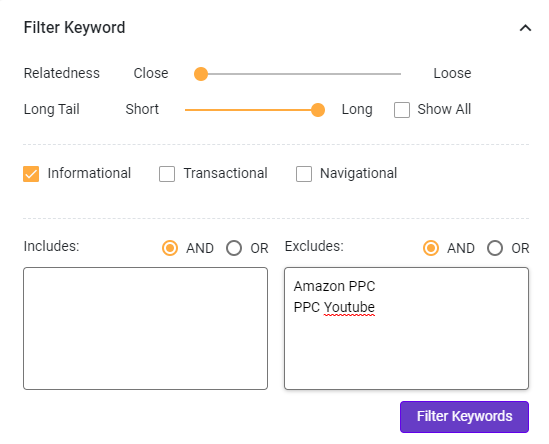Screen dimensions: 549x444
Task: Click the Long Tail slider handle
Action: coord(318,110)
